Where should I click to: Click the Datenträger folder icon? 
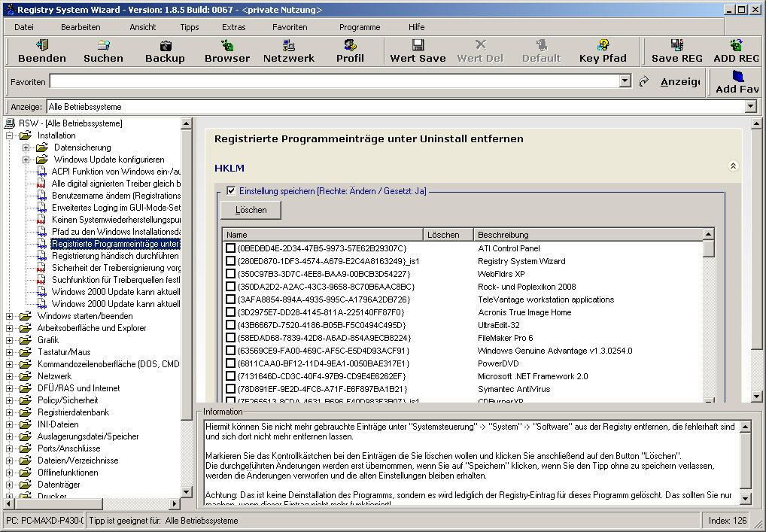(26, 485)
